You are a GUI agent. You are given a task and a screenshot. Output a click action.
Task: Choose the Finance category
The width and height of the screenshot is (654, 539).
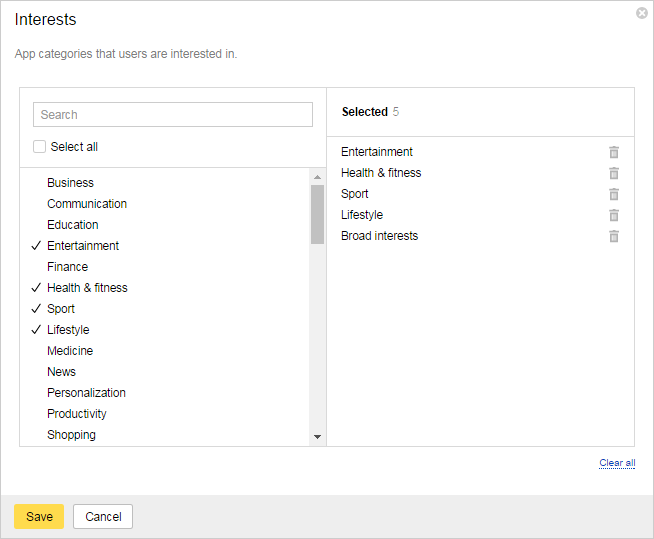68,267
